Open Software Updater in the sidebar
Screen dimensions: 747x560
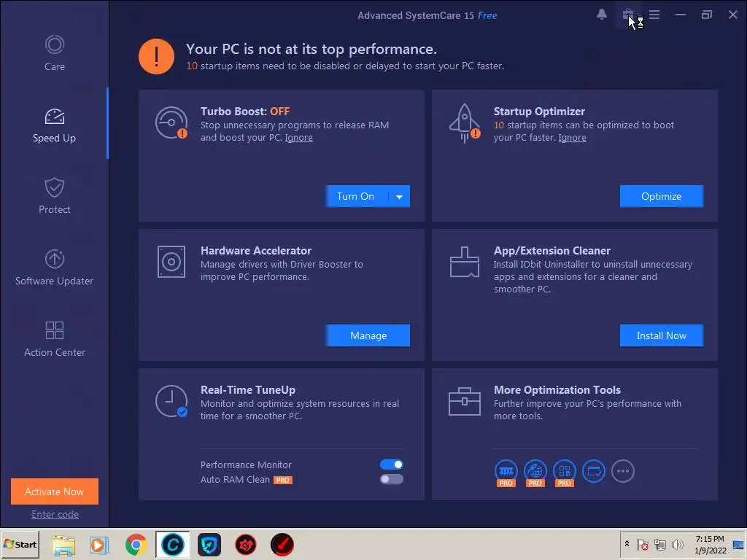pos(54,267)
